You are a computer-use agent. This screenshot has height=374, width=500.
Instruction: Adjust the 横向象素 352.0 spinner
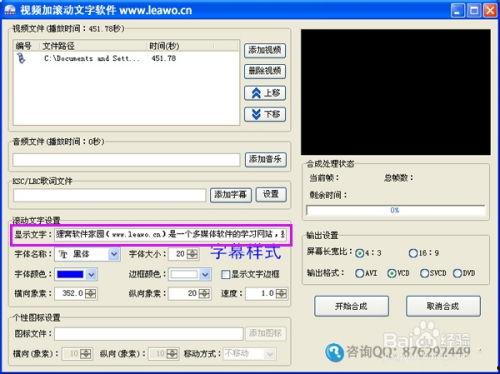pos(90,294)
